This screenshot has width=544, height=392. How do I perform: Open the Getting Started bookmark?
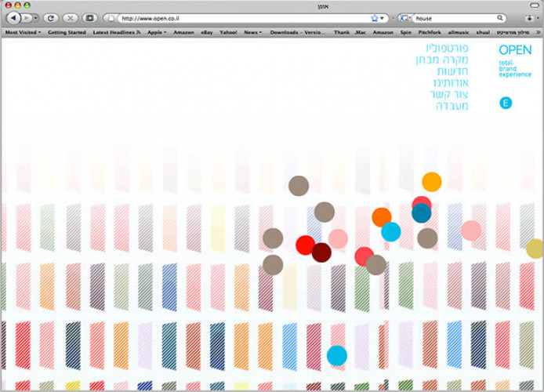click(x=67, y=32)
